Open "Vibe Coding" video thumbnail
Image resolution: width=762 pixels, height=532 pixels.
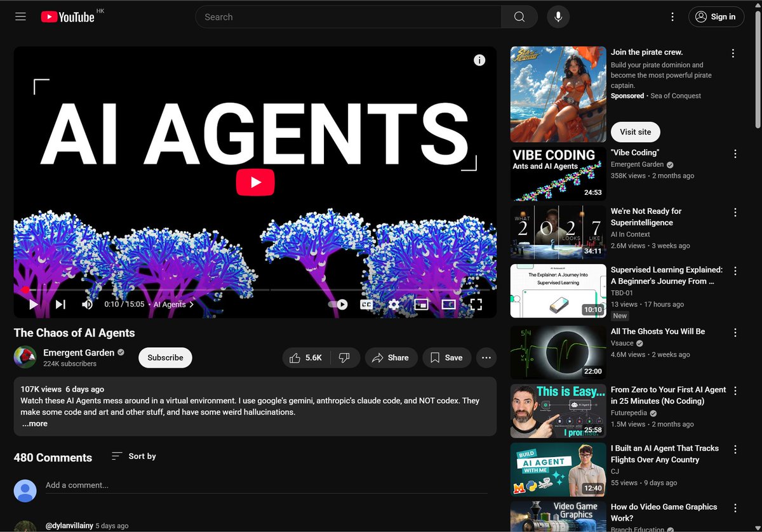point(558,174)
